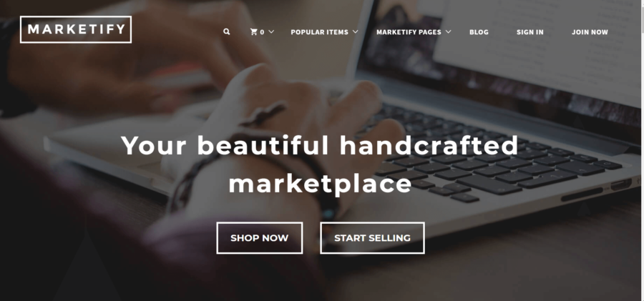Expand the Popular Items chevron arrow
Viewport: 644px width, 301px height.
(355, 31)
